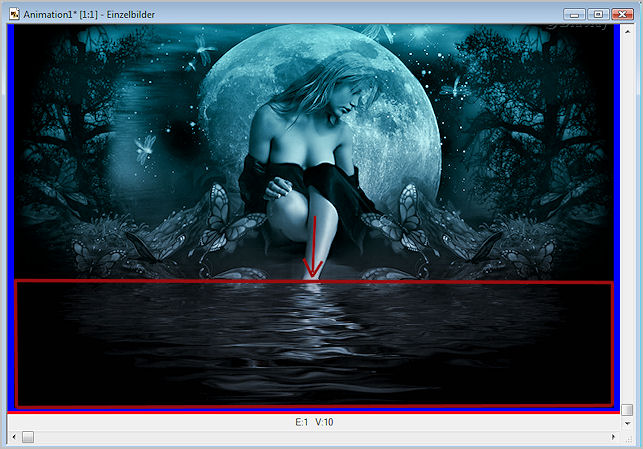
Task: Click the Animation Shop document icon in title bar
Action: coord(14,14)
